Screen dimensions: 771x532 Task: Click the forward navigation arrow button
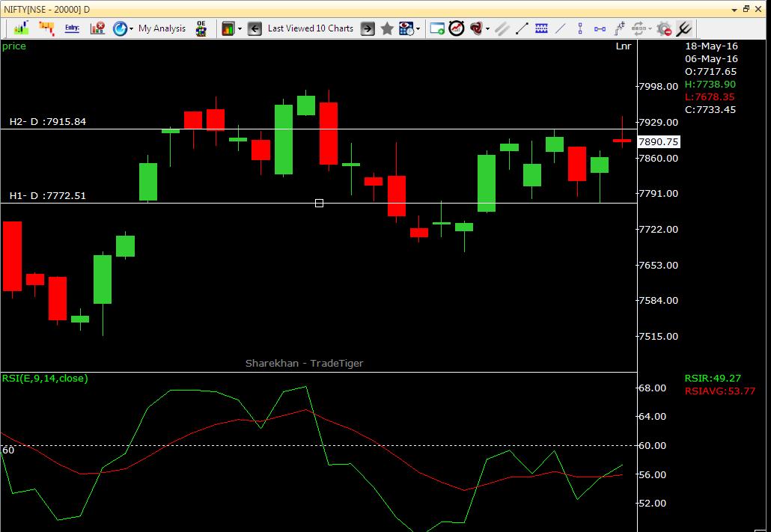click(x=366, y=28)
